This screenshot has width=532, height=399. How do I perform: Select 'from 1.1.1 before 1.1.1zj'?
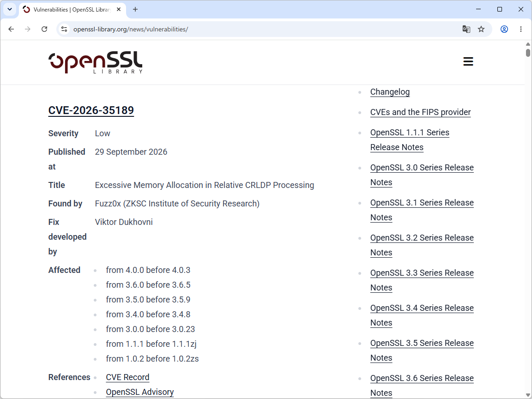pos(151,344)
